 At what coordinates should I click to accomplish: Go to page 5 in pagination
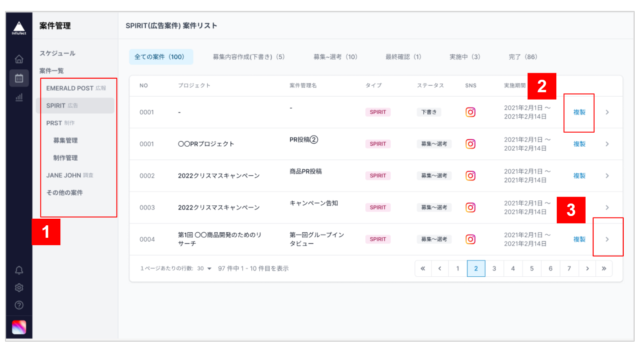[x=532, y=269]
